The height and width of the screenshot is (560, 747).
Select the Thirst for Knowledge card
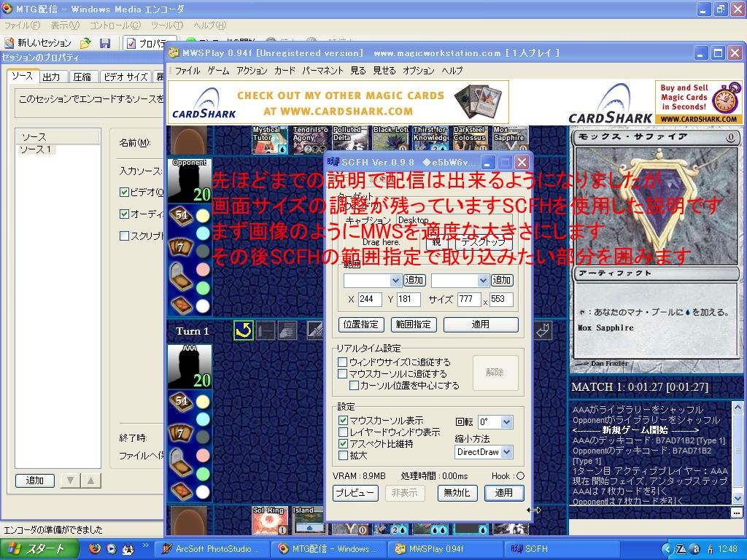tap(431, 140)
